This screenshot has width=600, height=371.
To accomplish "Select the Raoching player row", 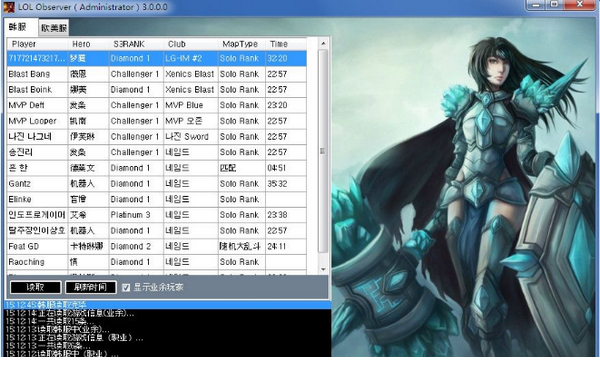I will click(x=157, y=262).
